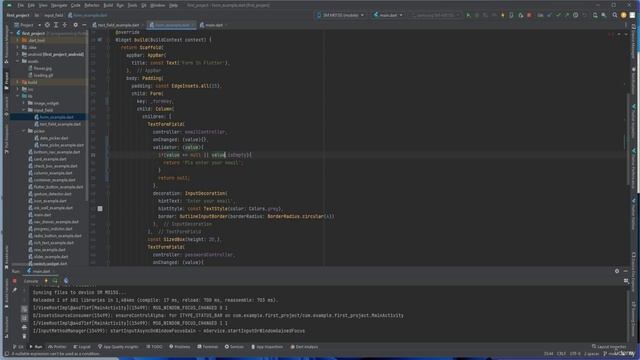This screenshot has height=360, width=640.
Task: Click the collapse all icon in Project panel
Action: (x=64, y=25)
